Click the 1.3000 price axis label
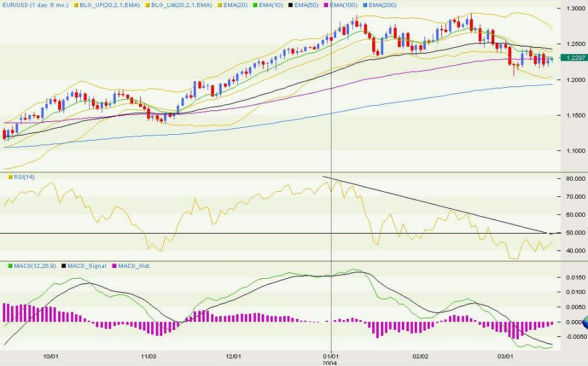 [x=576, y=8]
